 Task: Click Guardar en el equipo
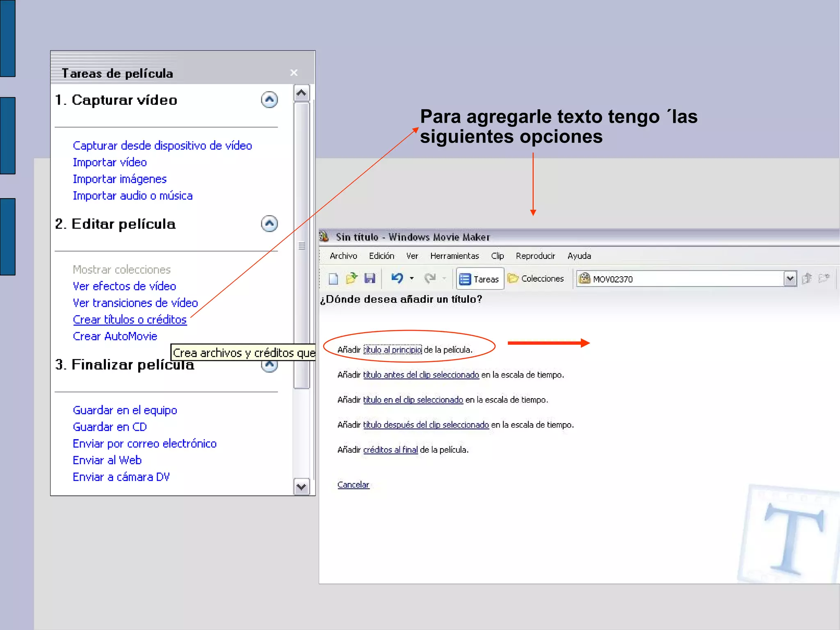point(125,410)
